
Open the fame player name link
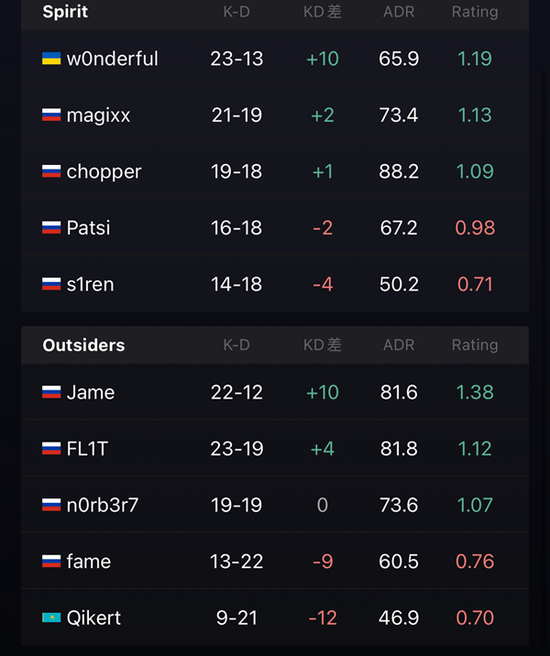(89, 561)
